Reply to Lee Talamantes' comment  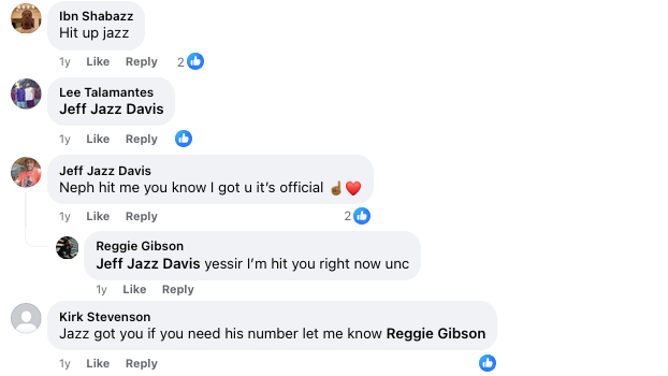pyautogui.click(x=141, y=139)
